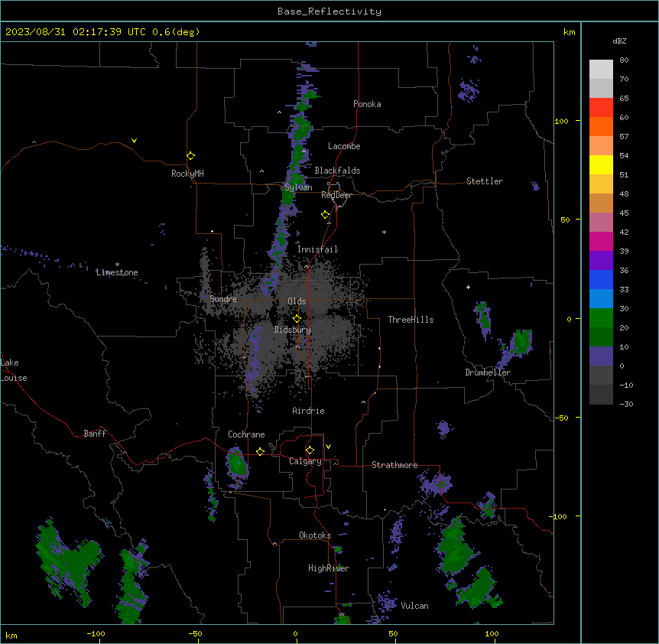Image resolution: width=659 pixels, height=644 pixels.
Task: Select the Okotoks label
Action: click(315, 535)
